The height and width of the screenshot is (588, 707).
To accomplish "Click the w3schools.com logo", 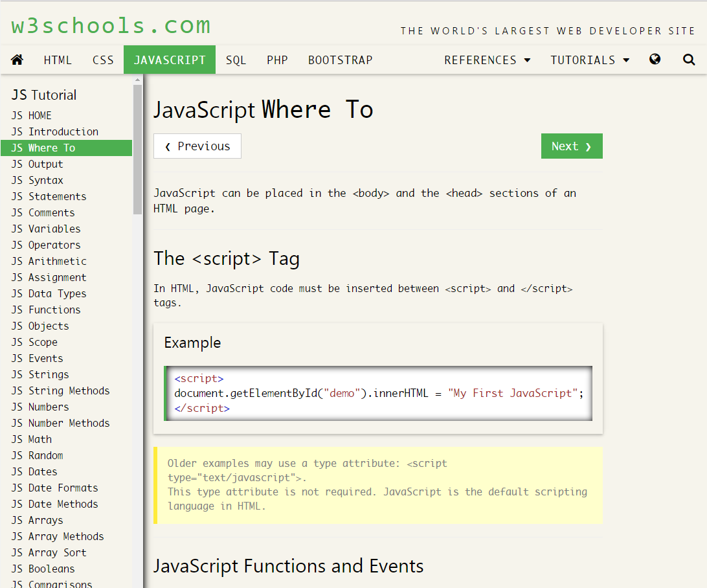I will click(x=110, y=25).
